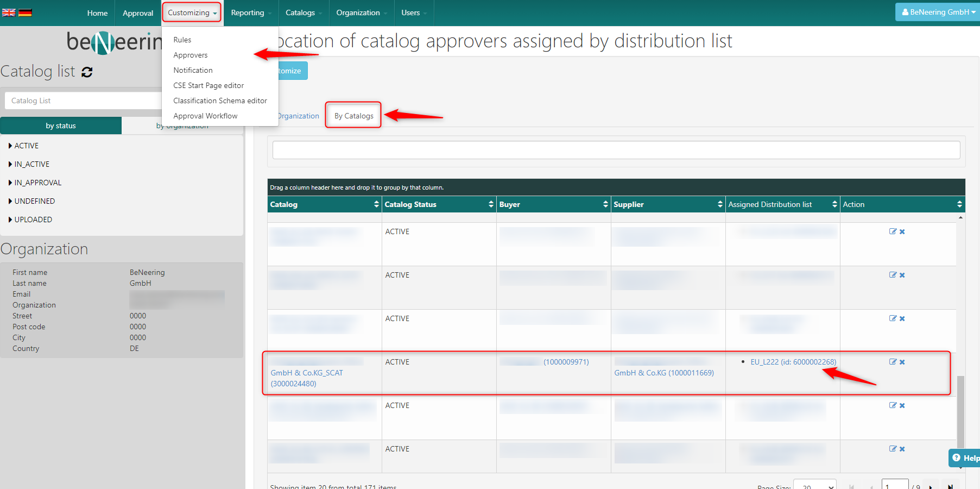Expand the ACTIVE status tree node
The image size is (980, 489).
tap(10, 146)
